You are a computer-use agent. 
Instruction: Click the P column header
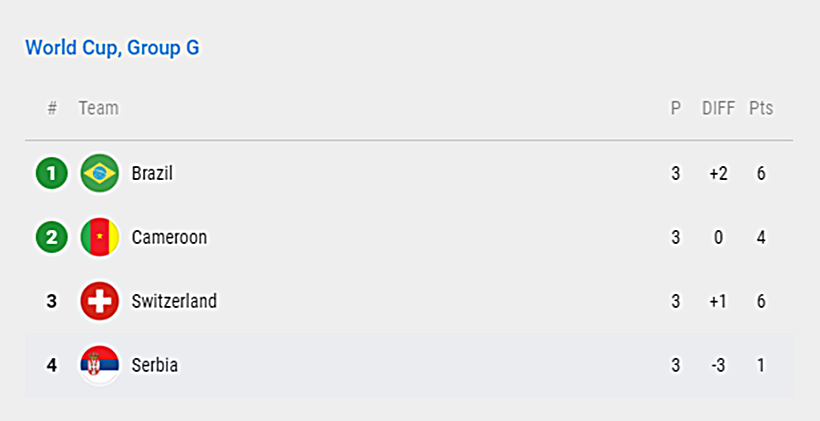676,108
